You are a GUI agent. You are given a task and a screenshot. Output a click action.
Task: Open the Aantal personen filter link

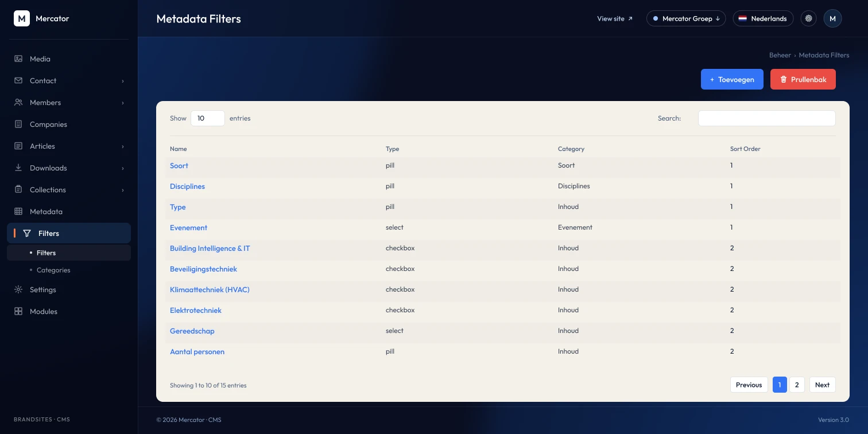tap(197, 351)
